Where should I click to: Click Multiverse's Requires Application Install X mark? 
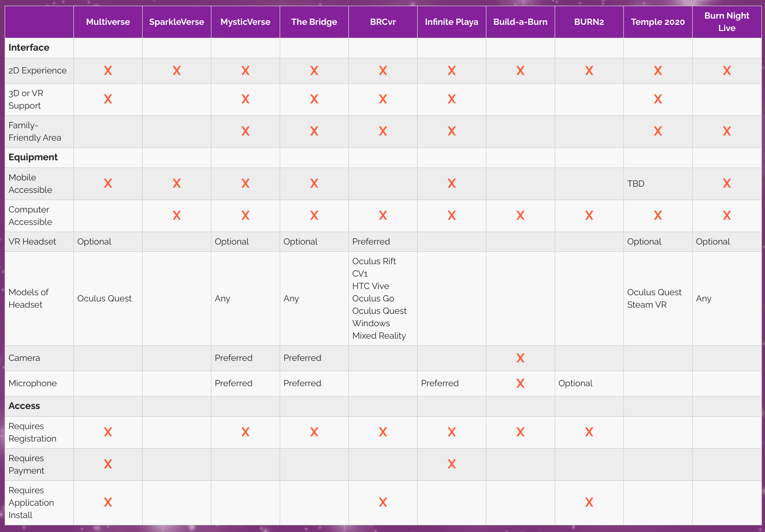pyautogui.click(x=108, y=503)
